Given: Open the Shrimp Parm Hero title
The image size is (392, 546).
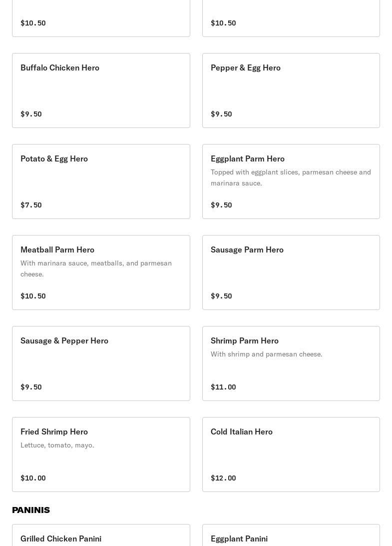Looking at the screenshot, I should pyautogui.click(x=244, y=340).
